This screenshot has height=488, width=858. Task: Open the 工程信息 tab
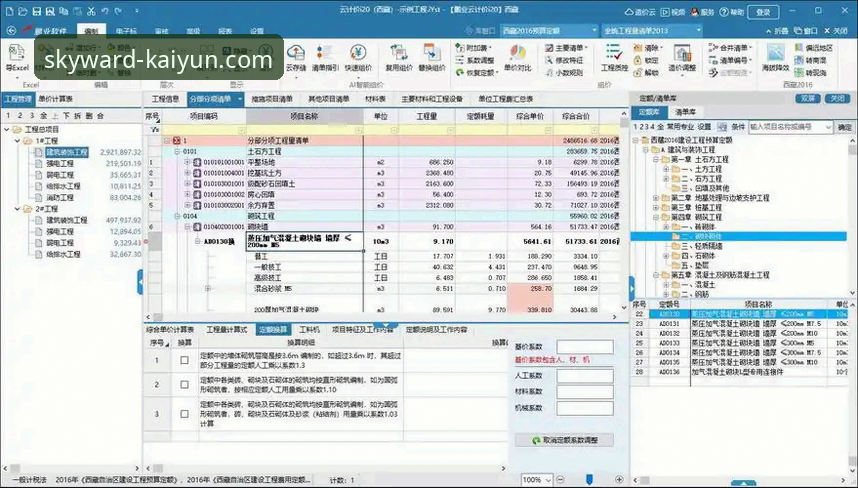pos(165,99)
